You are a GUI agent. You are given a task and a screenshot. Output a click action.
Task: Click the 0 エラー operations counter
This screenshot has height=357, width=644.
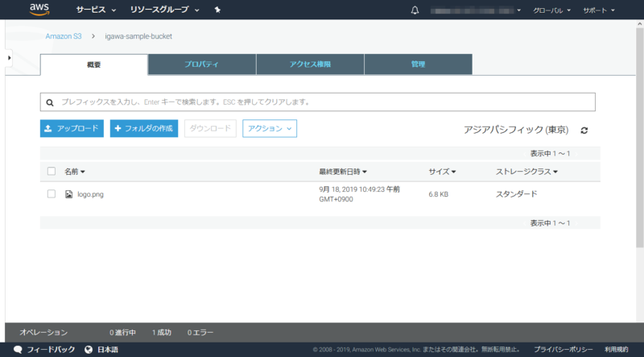[200, 332]
